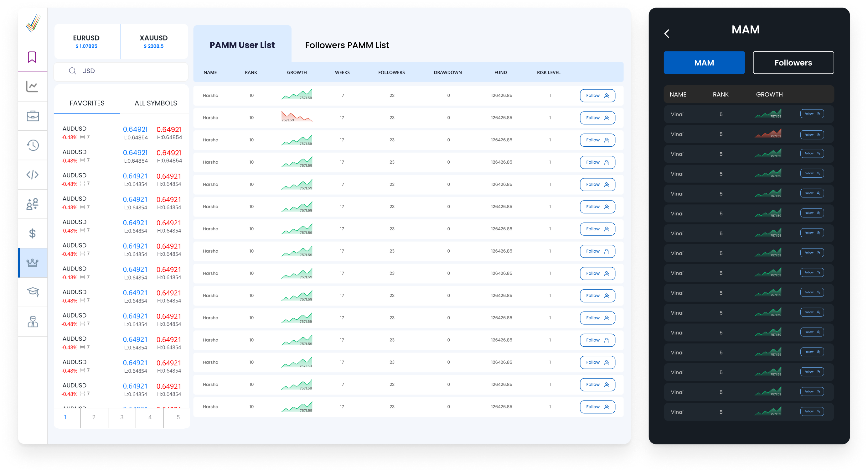Click the $ 1.07895 EURUSD price
This screenshot has width=868, height=472.
pyautogui.click(x=87, y=46)
